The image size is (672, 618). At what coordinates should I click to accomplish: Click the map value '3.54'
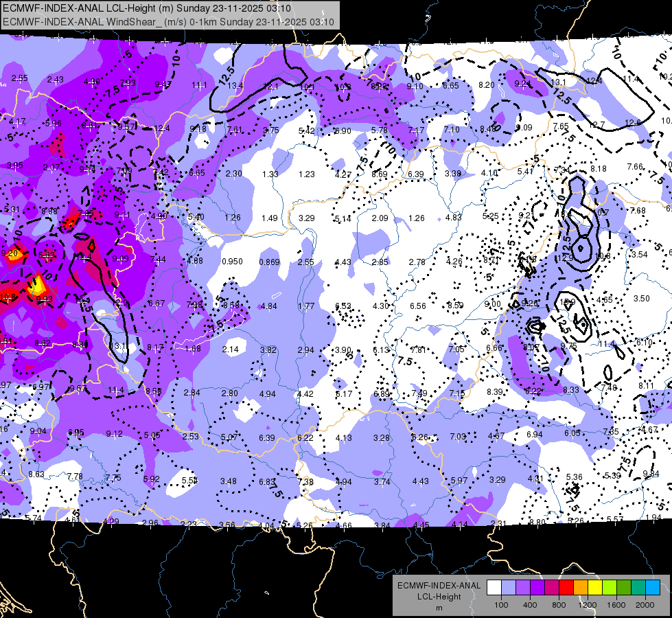point(640,255)
